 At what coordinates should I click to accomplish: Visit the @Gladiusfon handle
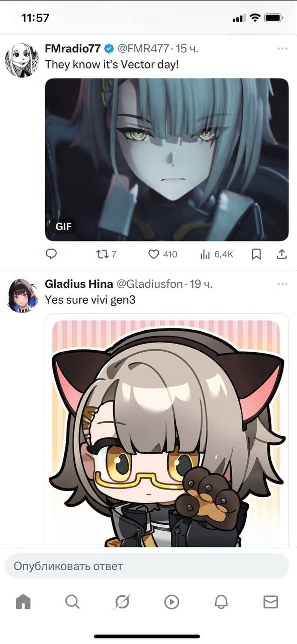(150, 284)
